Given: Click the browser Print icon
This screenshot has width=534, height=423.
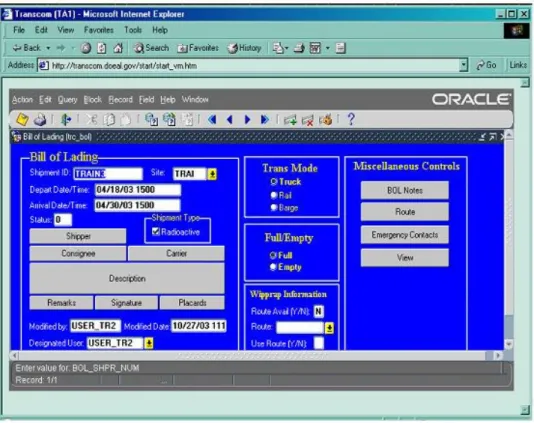Looking at the screenshot, I should point(299,48).
